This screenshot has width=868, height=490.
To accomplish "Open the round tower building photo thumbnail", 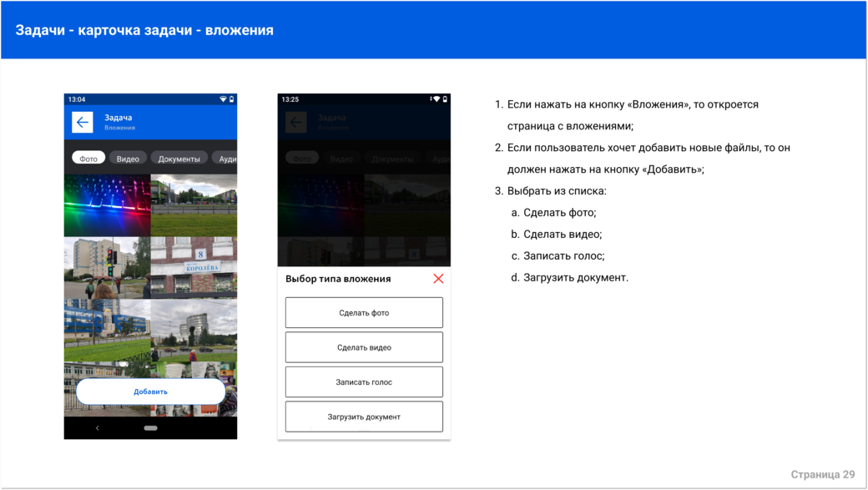I will point(194,331).
